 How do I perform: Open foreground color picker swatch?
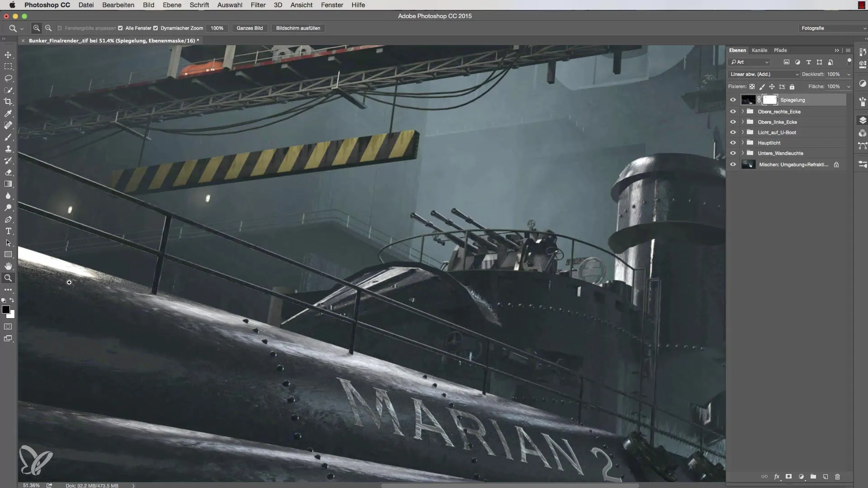coord(5,310)
